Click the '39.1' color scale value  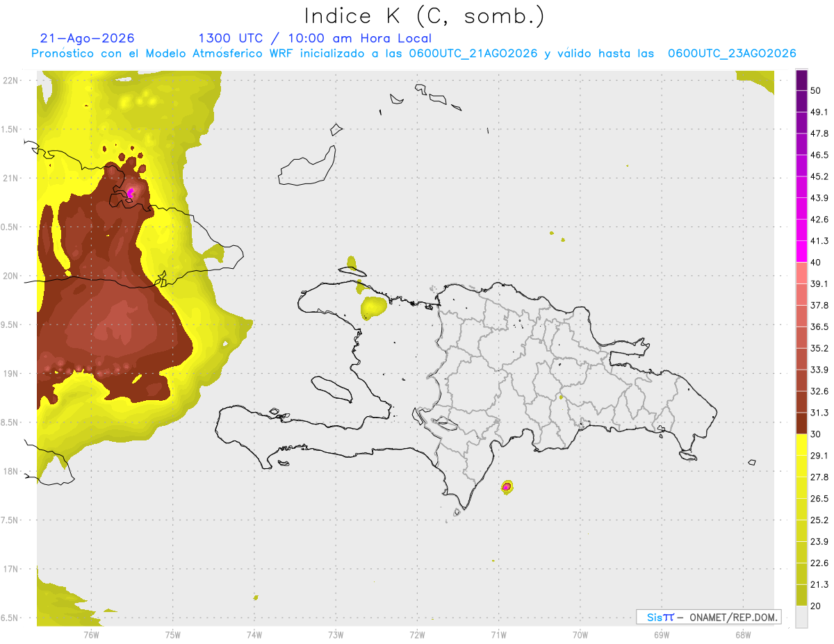tap(820, 283)
